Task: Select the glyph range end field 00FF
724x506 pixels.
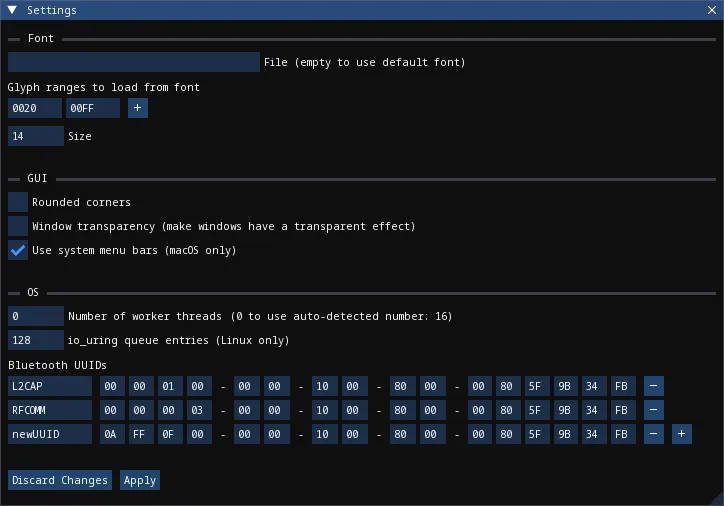Action: [x=93, y=108]
